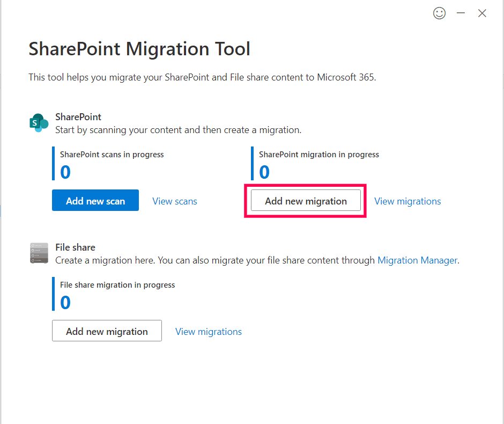
Task: Minimize the Migration Tool window
Action: click(x=461, y=13)
